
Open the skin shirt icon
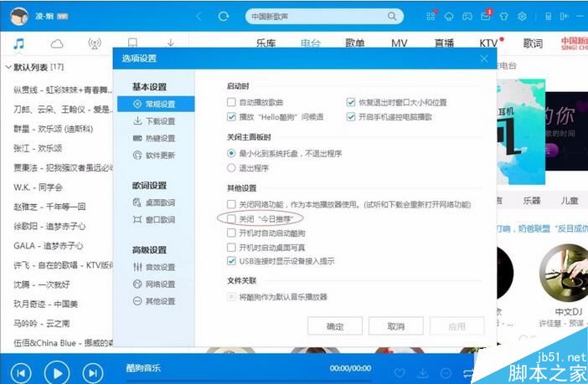[x=503, y=17]
